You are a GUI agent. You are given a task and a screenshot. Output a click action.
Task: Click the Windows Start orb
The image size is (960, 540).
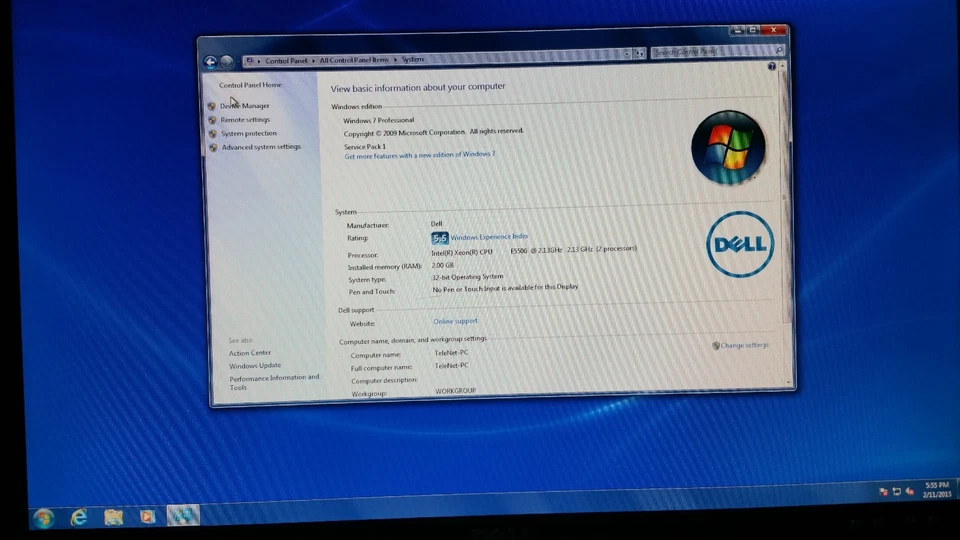pos(43,519)
